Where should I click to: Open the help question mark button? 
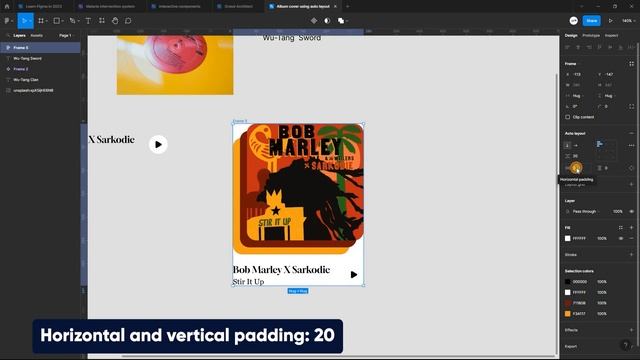pyautogui.click(x=625, y=345)
